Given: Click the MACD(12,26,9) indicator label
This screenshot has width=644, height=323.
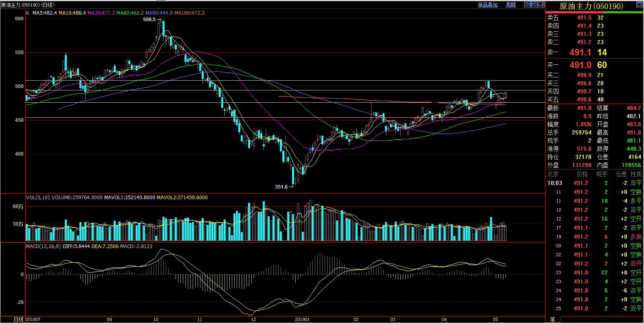Looking at the screenshot, I should [44, 246].
